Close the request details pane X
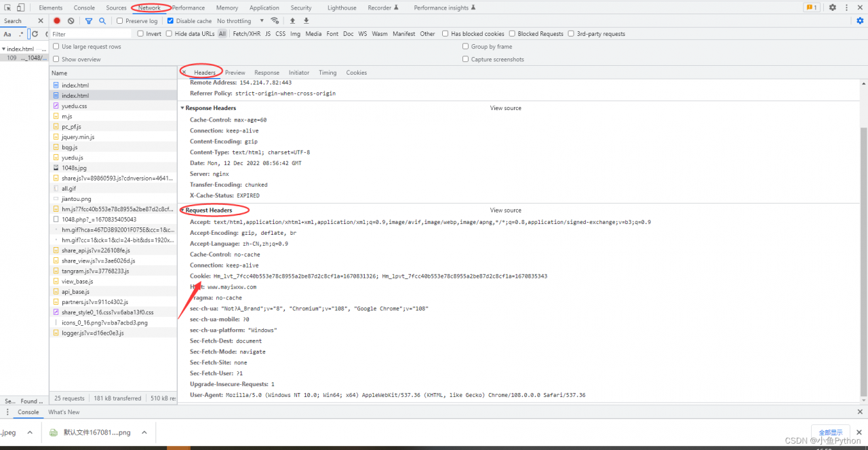Image resolution: width=868 pixels, height=450 pixels. pyautogui.click(x=184, y=73)
